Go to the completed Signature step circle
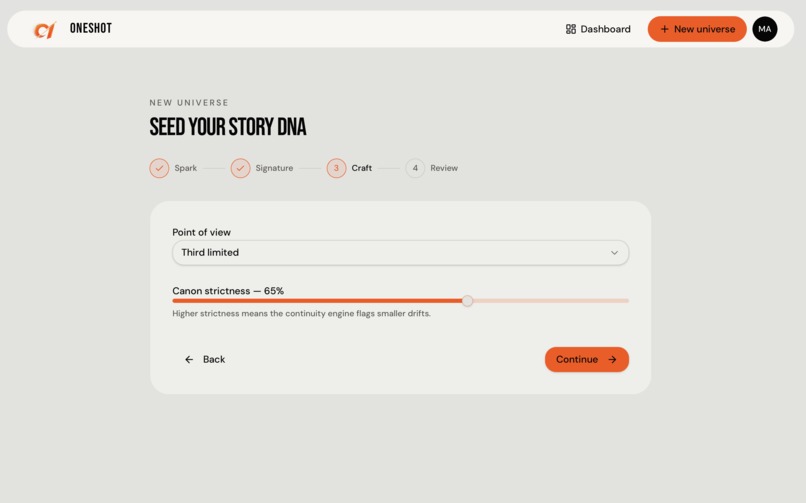Image resolution: width=806 pixels, height=503 pixels. click(x=241, y=168)
